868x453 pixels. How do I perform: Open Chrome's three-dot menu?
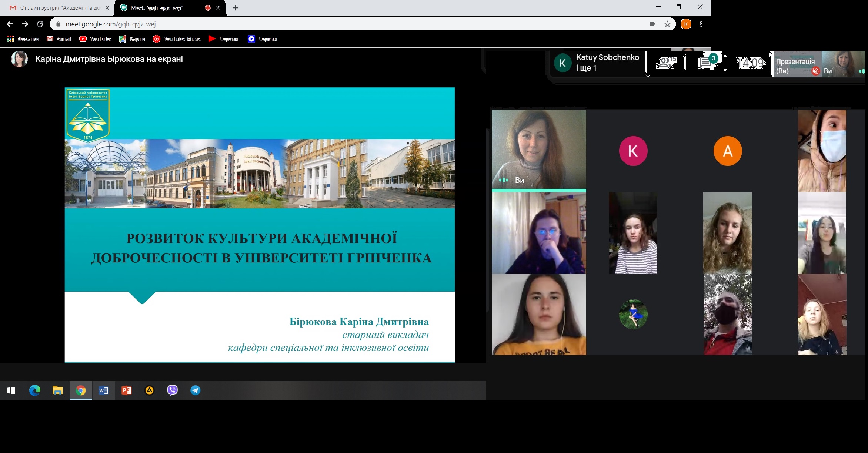(701, 24)
